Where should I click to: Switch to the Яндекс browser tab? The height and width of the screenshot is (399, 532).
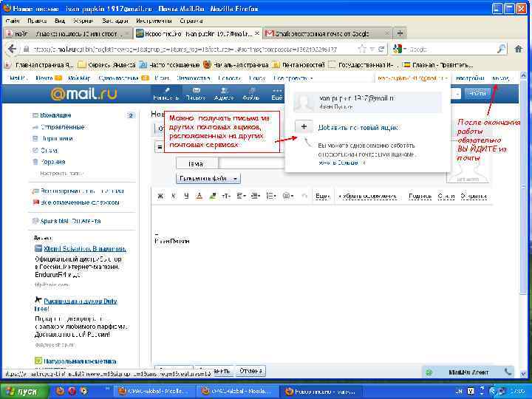coord(68,33)
